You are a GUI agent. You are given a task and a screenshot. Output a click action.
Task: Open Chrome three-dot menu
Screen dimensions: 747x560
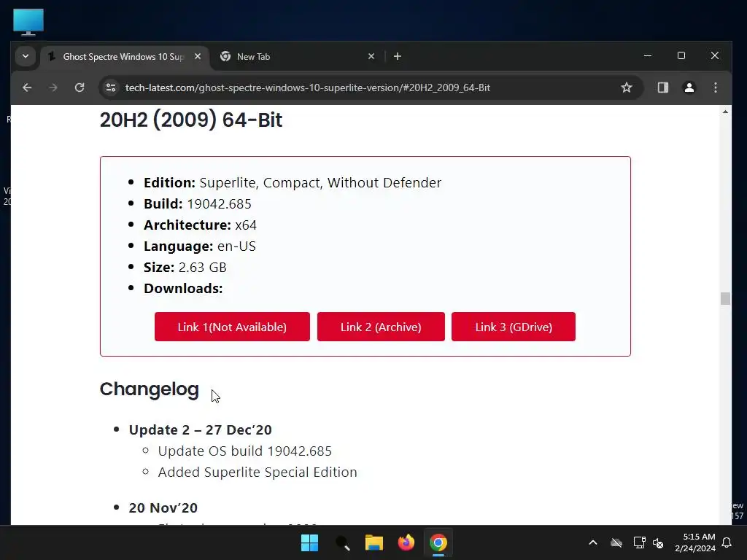tap(715, 87)
